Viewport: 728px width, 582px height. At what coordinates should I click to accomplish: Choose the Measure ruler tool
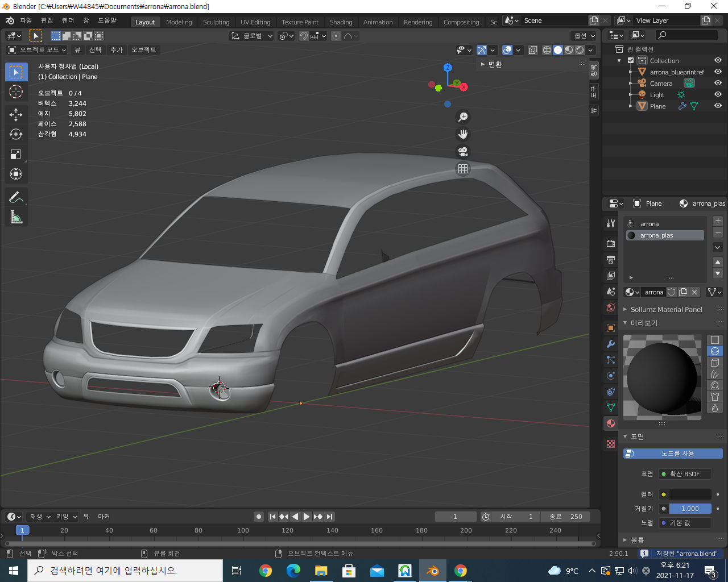(x=16, y=217)
